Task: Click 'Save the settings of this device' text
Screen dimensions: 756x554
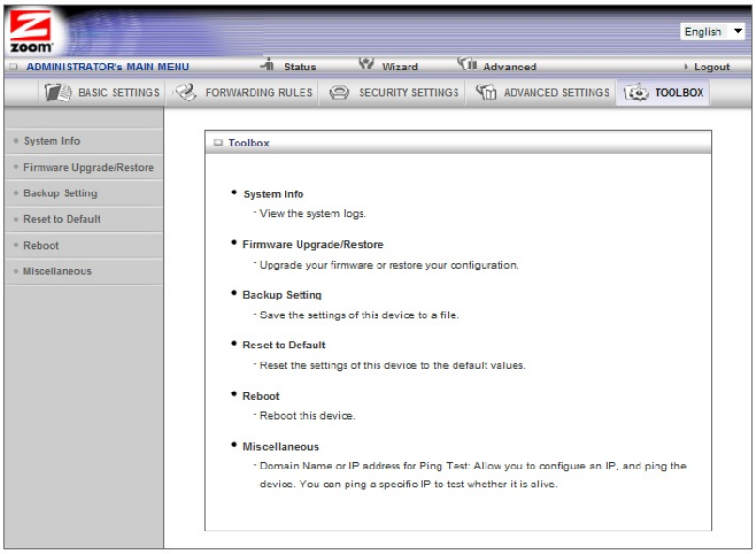Action: [x=359, y=315]
